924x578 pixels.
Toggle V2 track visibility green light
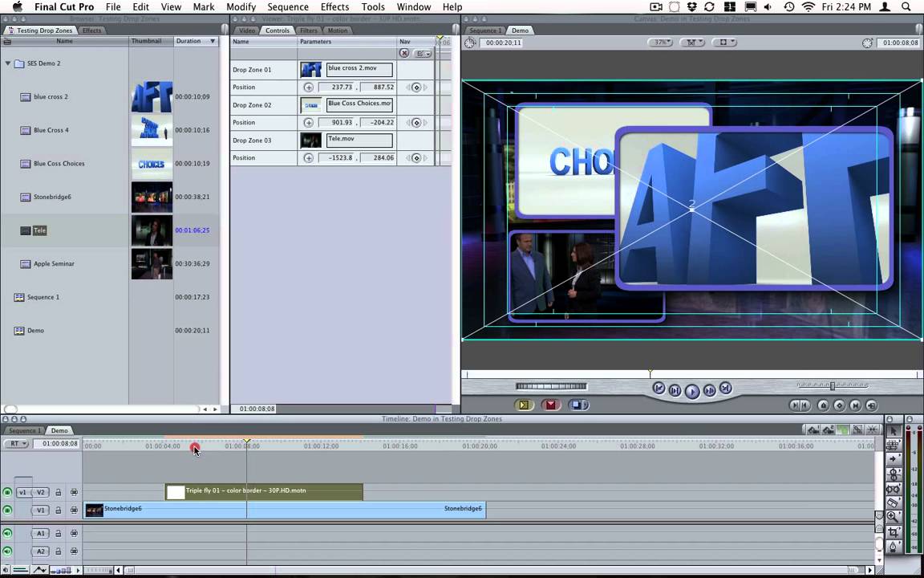pos(7,492)
